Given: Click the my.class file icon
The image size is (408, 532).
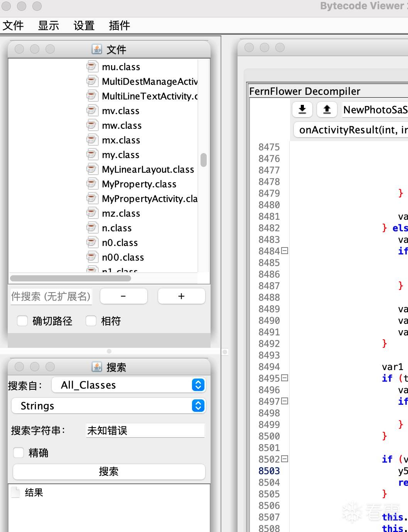Looking at the screenshot, I should pos(92,155).
